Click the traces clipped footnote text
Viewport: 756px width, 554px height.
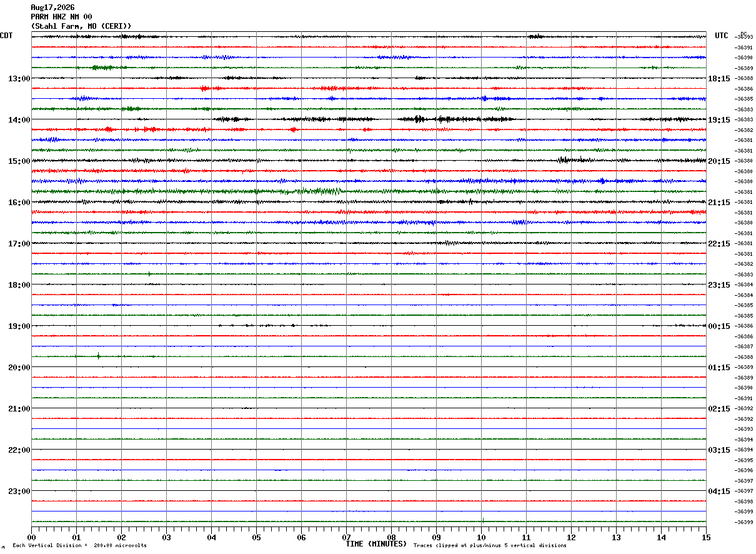pyautogui.click(x=490, y=546)
